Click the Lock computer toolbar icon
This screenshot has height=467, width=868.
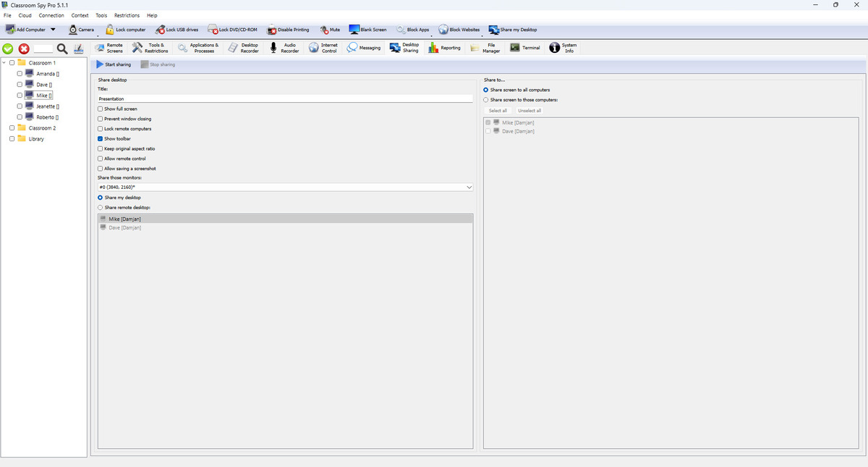tap(110, 30)
